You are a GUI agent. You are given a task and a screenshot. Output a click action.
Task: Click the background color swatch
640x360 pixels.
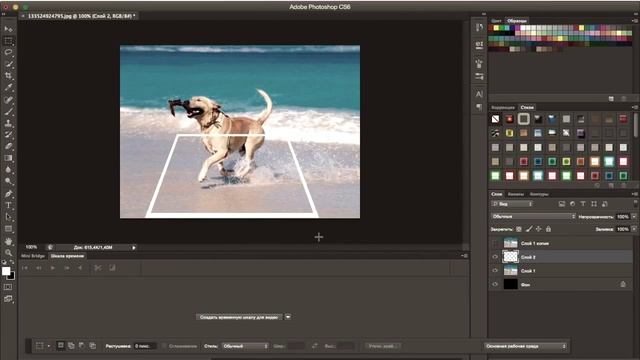12,276
